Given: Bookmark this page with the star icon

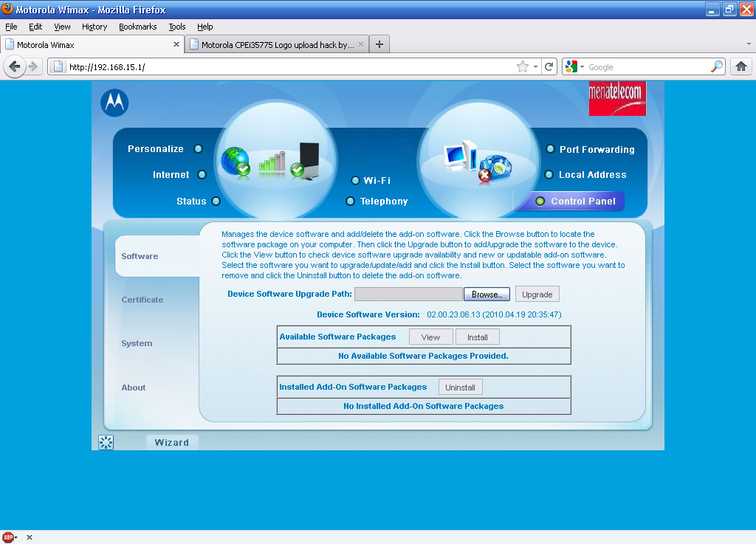Looking at the screenshot, I should coord(522,67).
